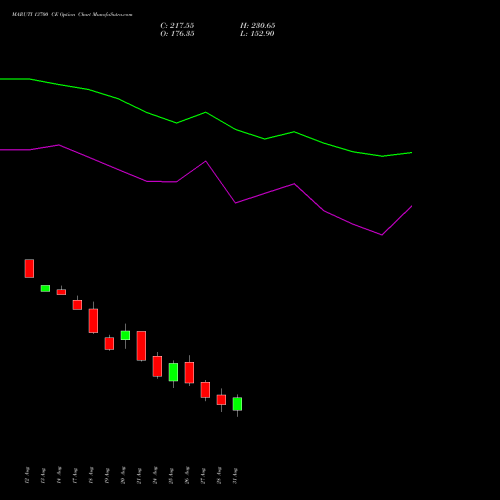Click the high value H: 230.65

pyautogui.click(x=257, y=26)
